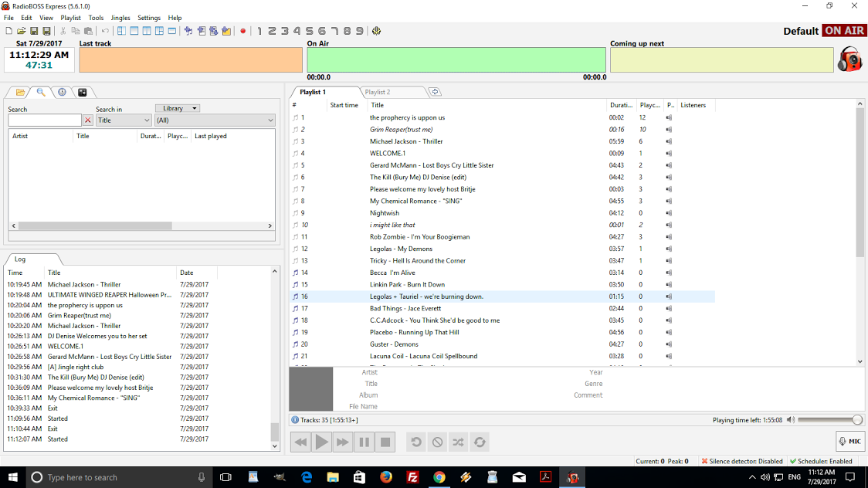The height and width of the screenshot is (488, 868).
Task: Create a new playlist with the blank page icon
Action: (x=8, y=31)
